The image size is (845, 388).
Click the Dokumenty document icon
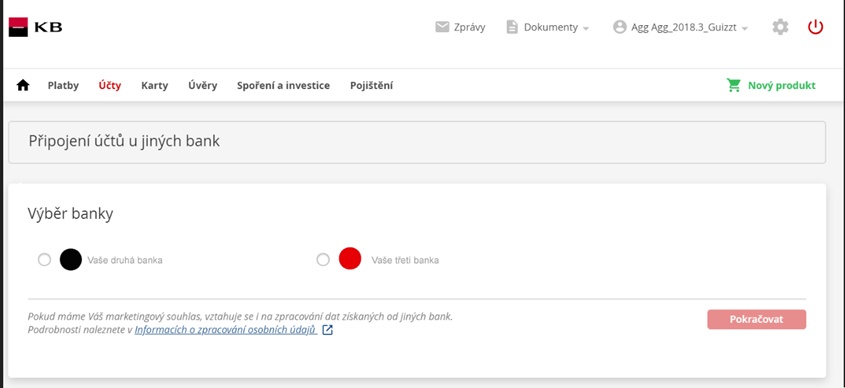point(512,27)
